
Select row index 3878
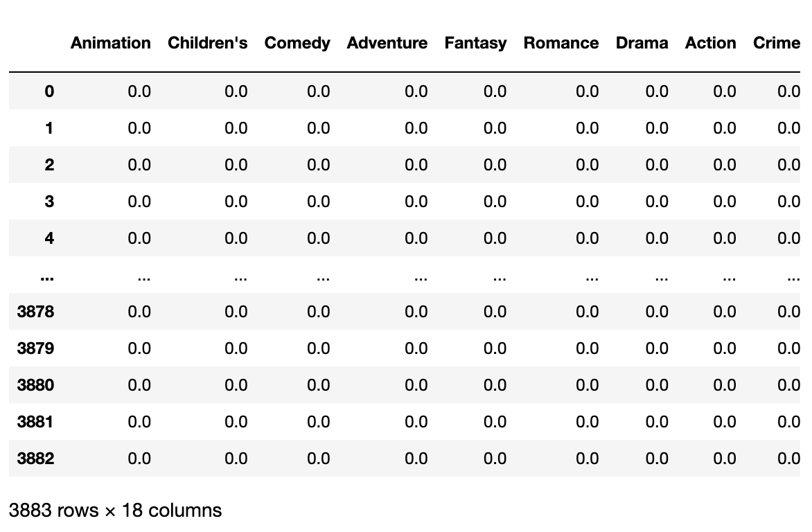pyautogui.click(x=36, y=312)
